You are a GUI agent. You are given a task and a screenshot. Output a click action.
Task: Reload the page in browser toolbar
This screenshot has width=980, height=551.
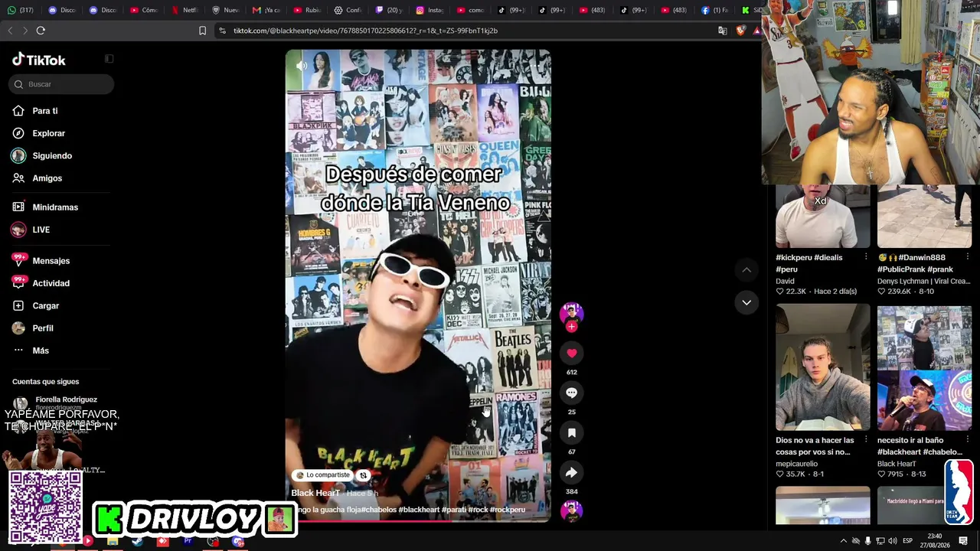(x=41, y=31)
